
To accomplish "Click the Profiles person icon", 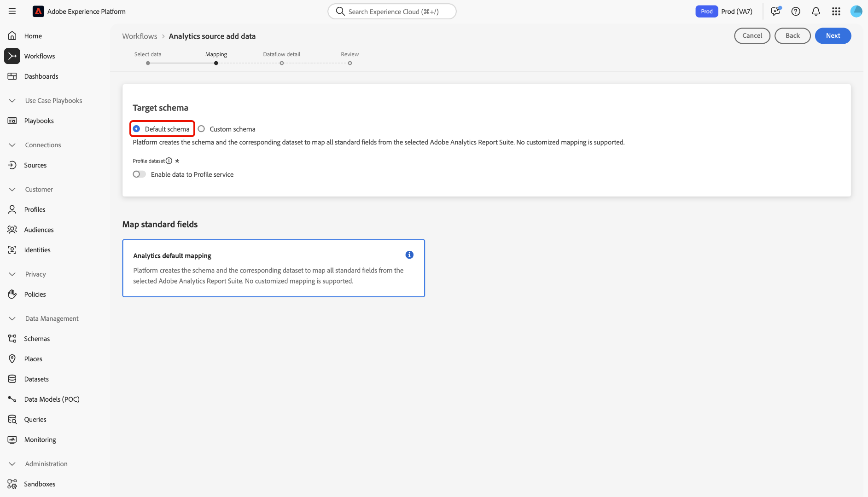I will coord(12,209).
